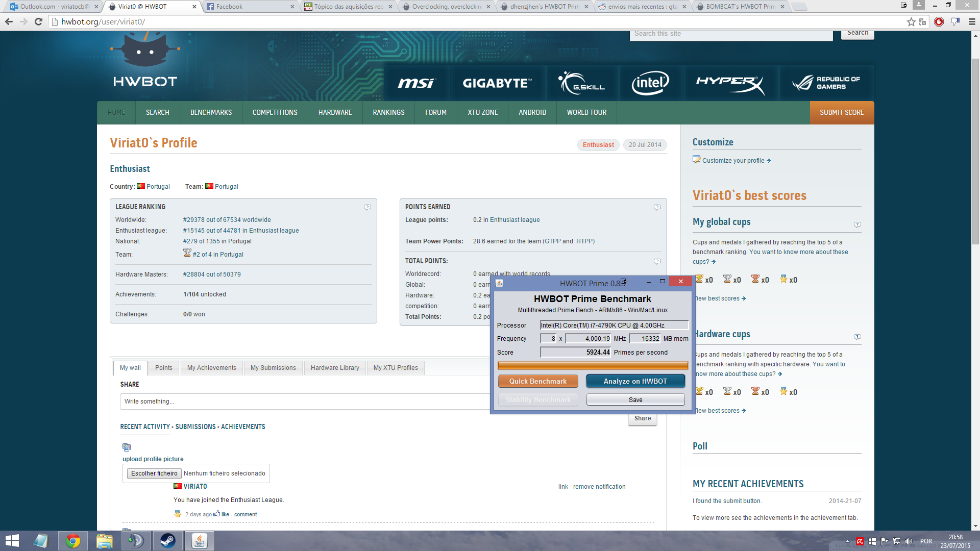Click Analyze on HWBOT button
980x551 pixels.
(x=635, y=381)
